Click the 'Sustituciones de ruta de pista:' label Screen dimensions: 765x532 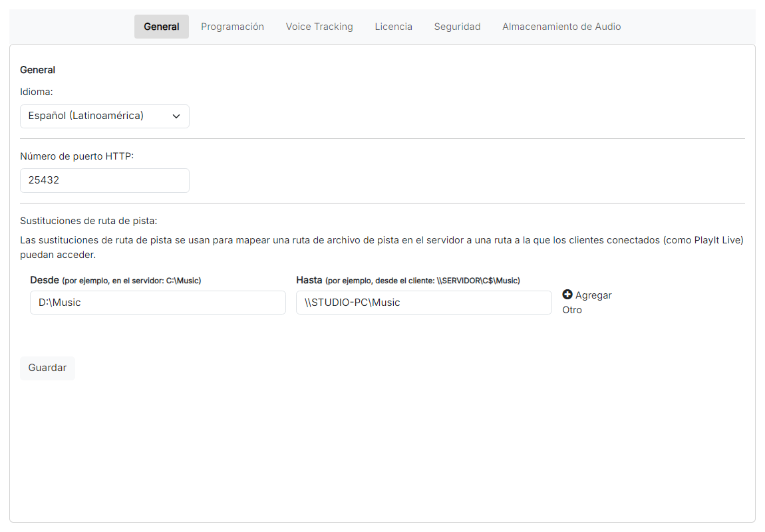point(88,221)
